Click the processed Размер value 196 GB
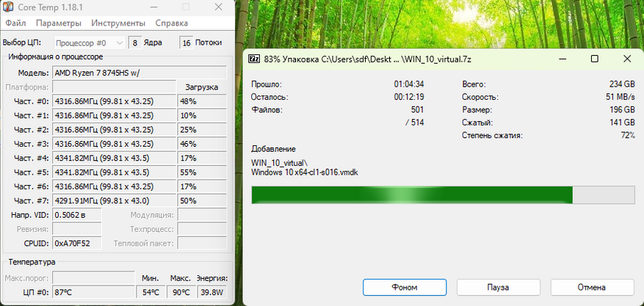 pyautogui.click(x=622, y=109)
